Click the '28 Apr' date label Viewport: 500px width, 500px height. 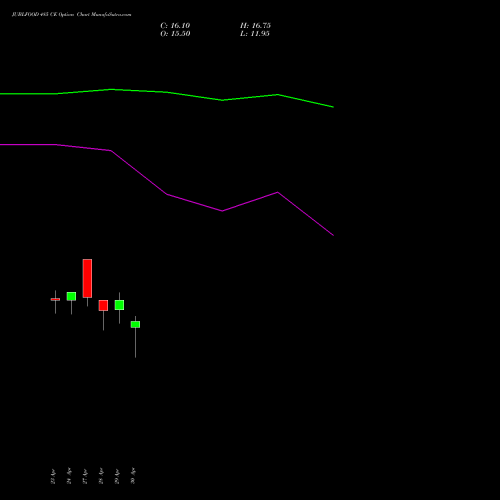(x=101, y=477)
